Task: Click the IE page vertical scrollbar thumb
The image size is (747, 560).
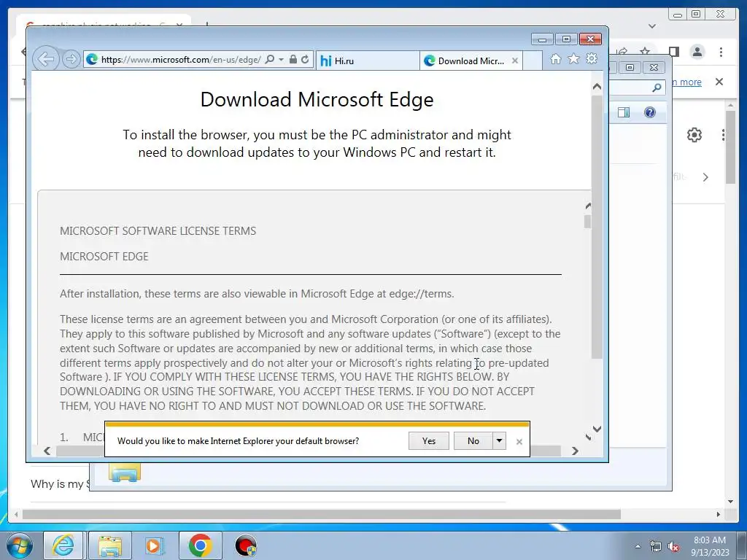Action: (x=597, y=227)
